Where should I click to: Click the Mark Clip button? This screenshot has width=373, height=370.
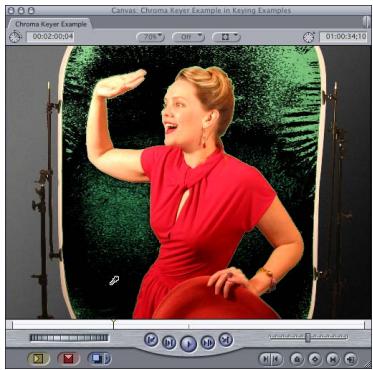tap(332, 359)
